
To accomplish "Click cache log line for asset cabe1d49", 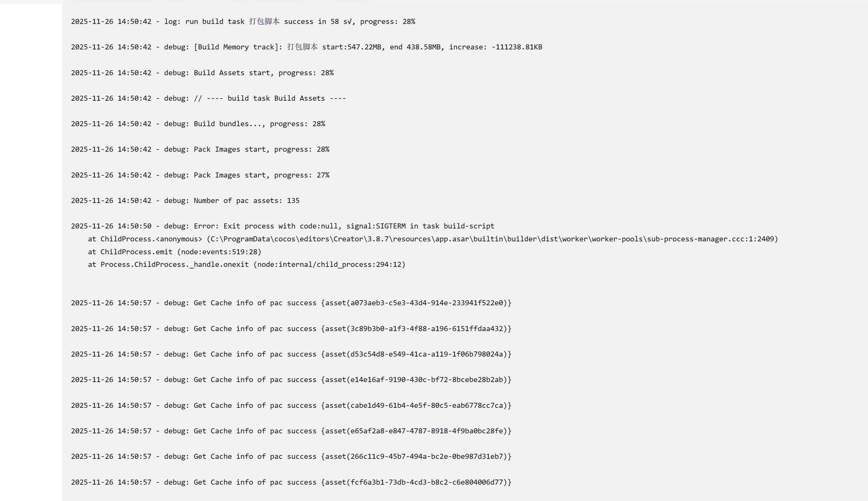I will (291, 406).
